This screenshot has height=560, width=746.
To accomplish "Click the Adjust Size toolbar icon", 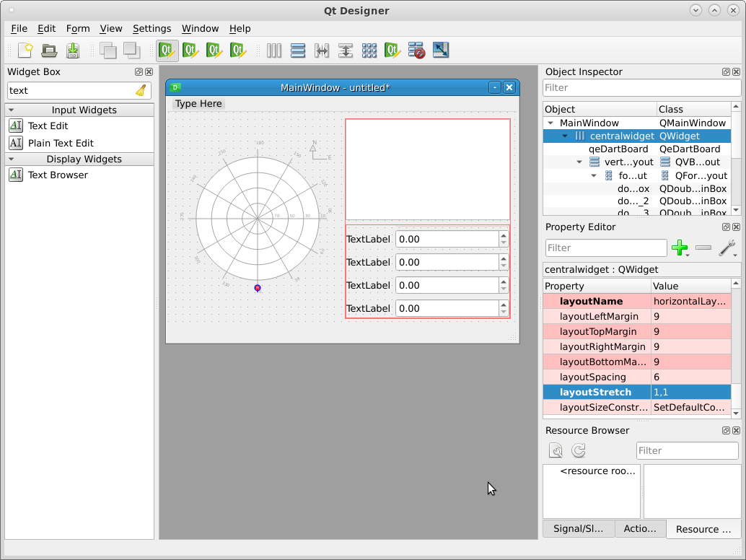I will [441, 51].
